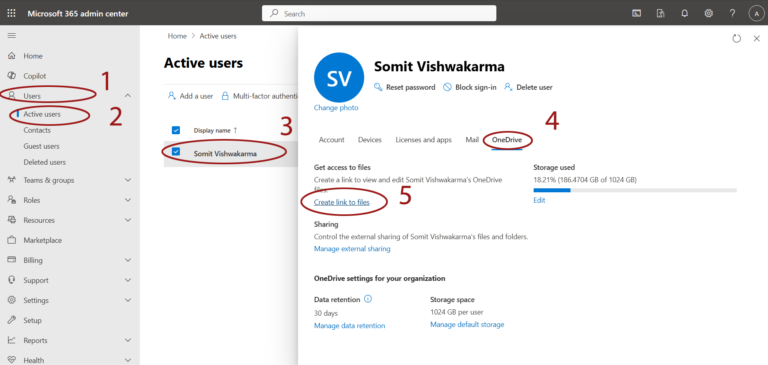Click the Health heart icon
This screenshot has height=365, width=768.
pos(12,360)
